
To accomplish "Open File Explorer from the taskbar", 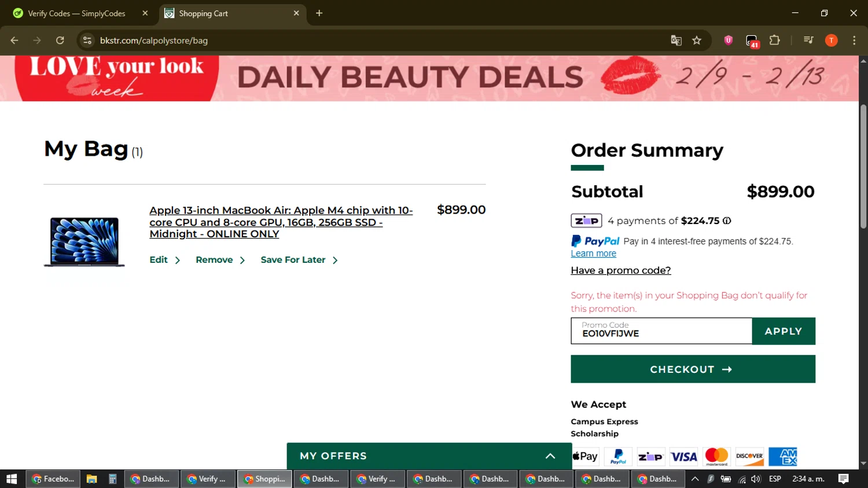I will (x=91, y=479).
